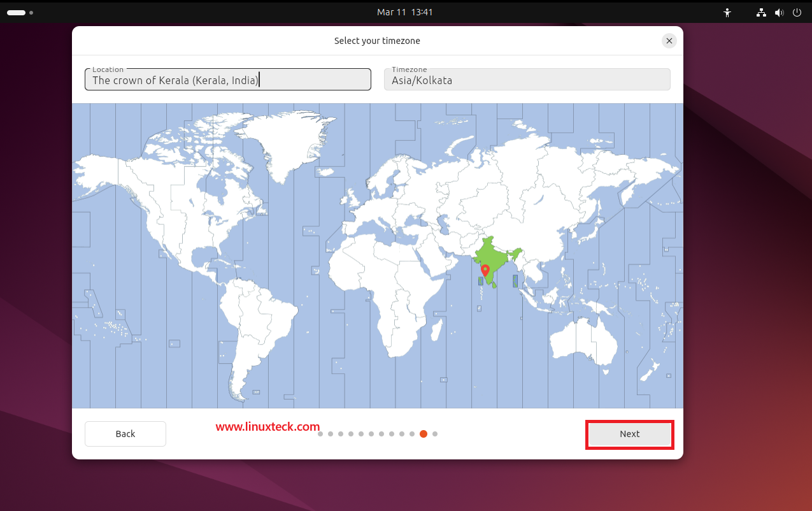Click the Mar 11 clock in the top bar
The height and width of the screenshot is (511, 812).
coord(405,12)
